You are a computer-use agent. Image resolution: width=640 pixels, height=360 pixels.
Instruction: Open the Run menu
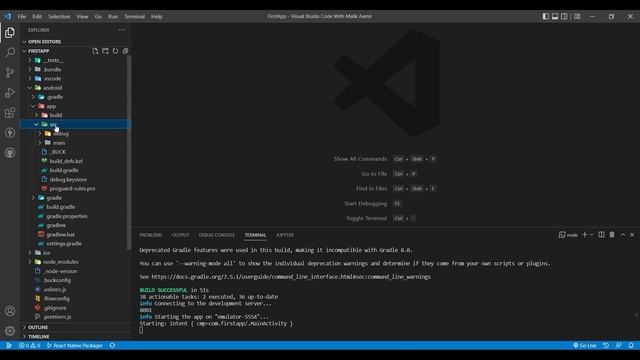(113, 16)
